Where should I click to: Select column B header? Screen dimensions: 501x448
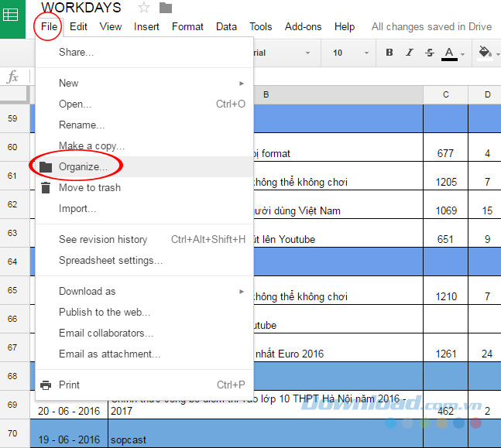[338, 94]
